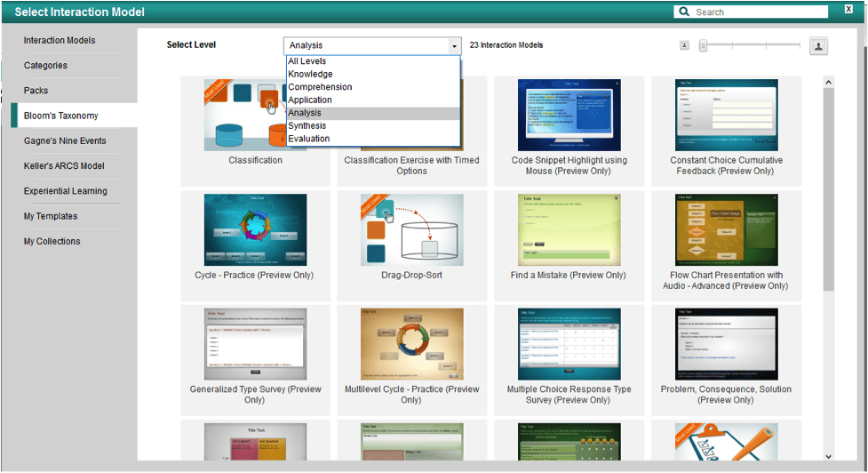Screen dimensions: 868x473
Task: Open the Select Level dropdown arrow
Action: [454, 45]
